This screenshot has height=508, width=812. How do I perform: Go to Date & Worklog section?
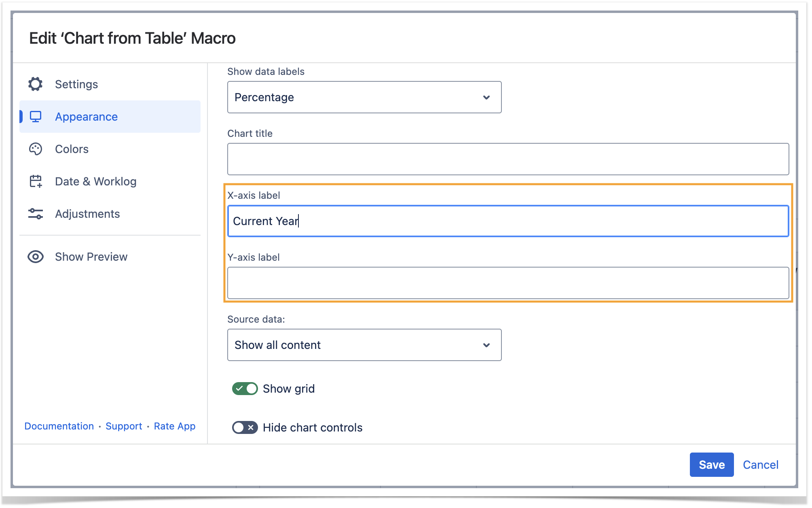[95, 181]
